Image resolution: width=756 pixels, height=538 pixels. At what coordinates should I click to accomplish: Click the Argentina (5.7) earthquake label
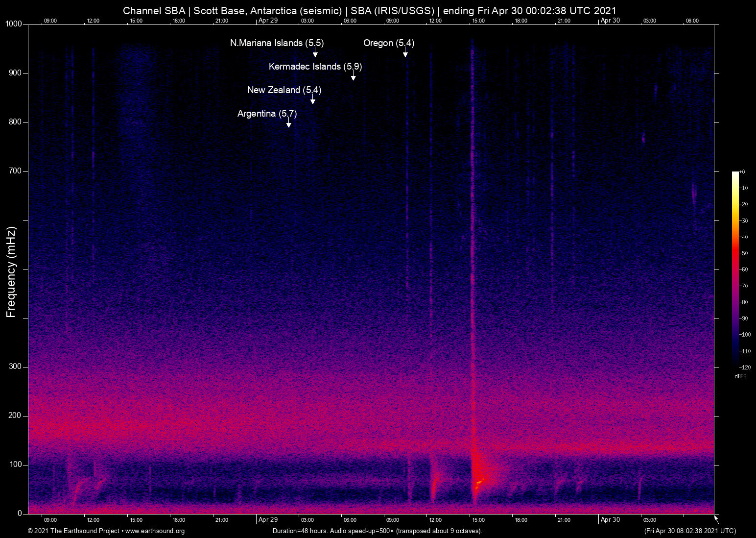click(x=267, y=114)
